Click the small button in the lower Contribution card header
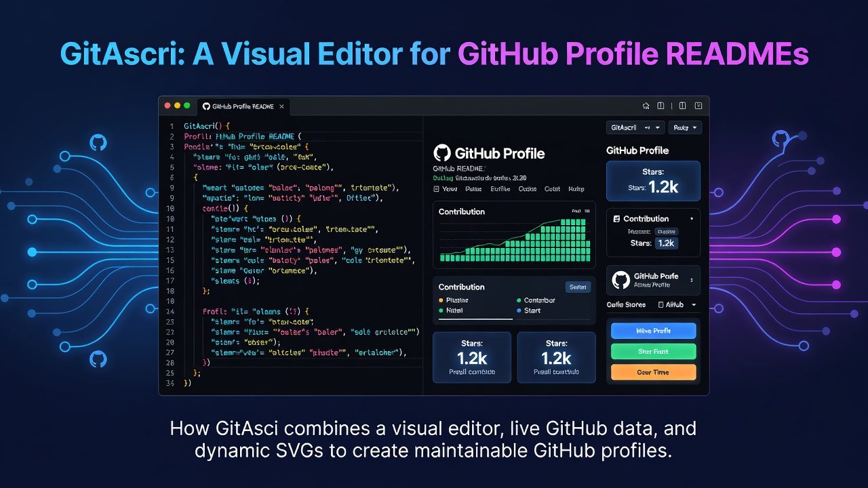This screenshot has height=488, width=868. [578, 287]
